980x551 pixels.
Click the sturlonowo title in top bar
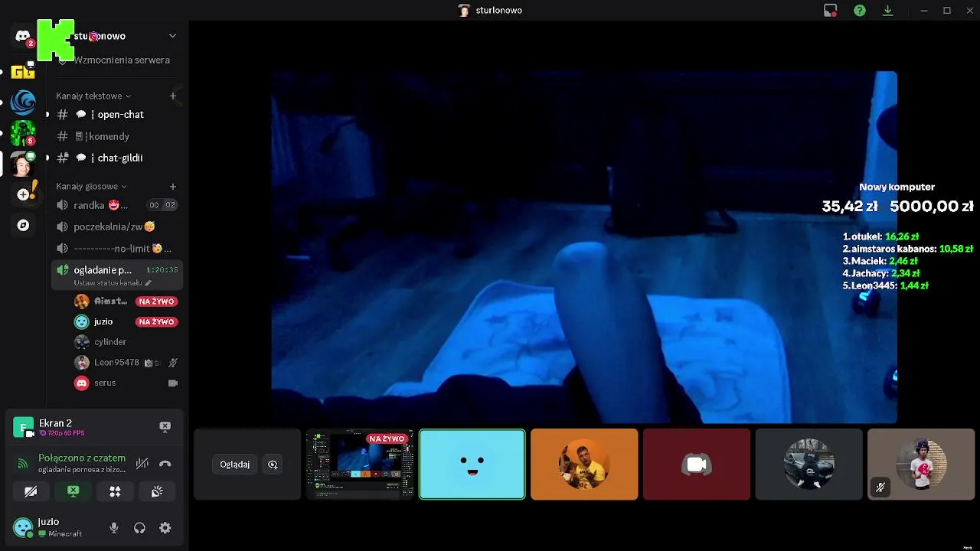(498, 11)
